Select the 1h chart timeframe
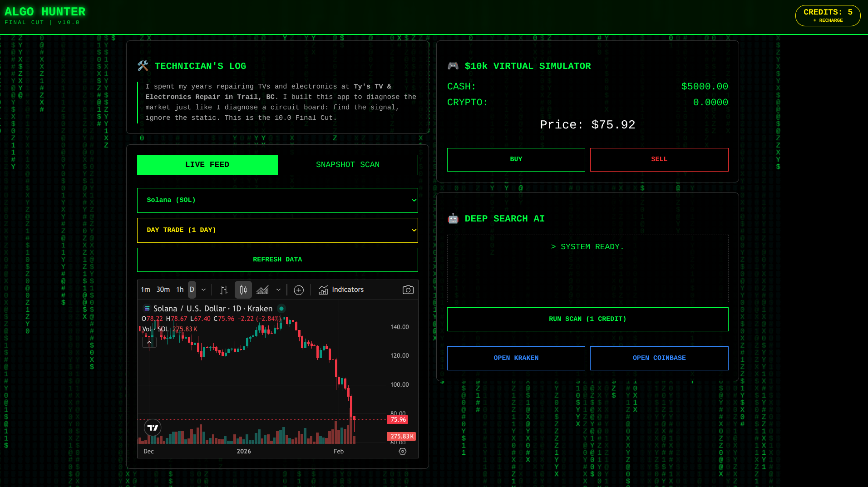868x487 pixels. (179, 289)
